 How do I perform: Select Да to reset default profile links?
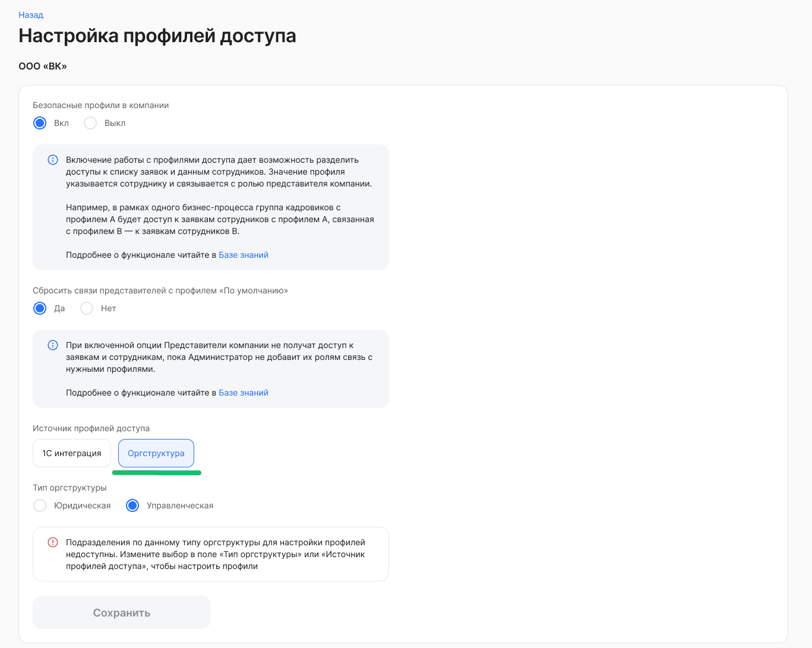(40, 308)
